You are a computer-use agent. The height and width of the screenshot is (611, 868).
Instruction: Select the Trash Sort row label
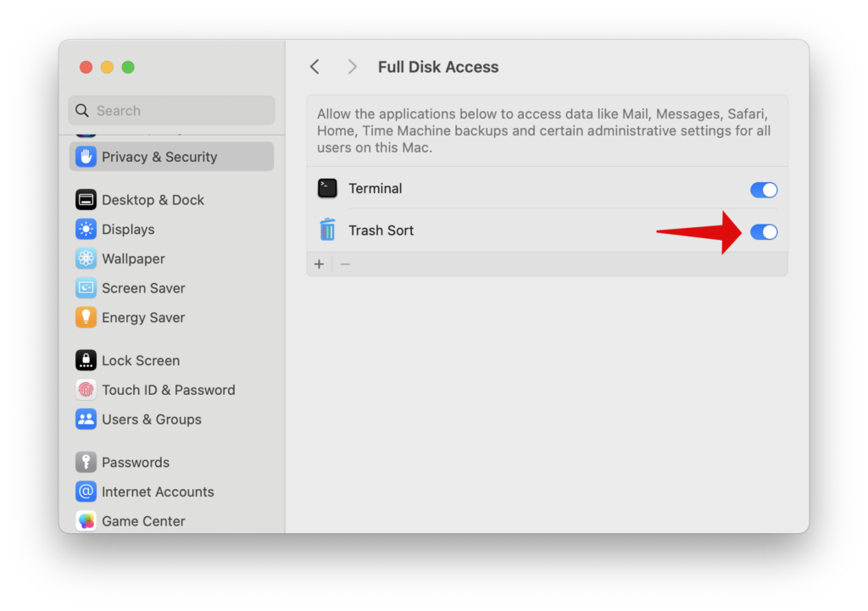tap(381, 231)
